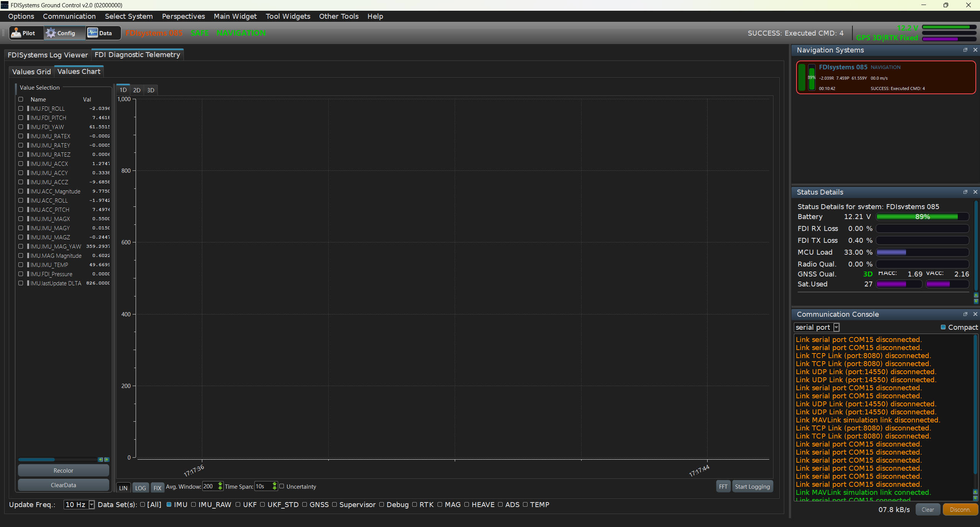The image size is (980, 527).
Task: Open the Select System menu
Action: click(129, 16)
